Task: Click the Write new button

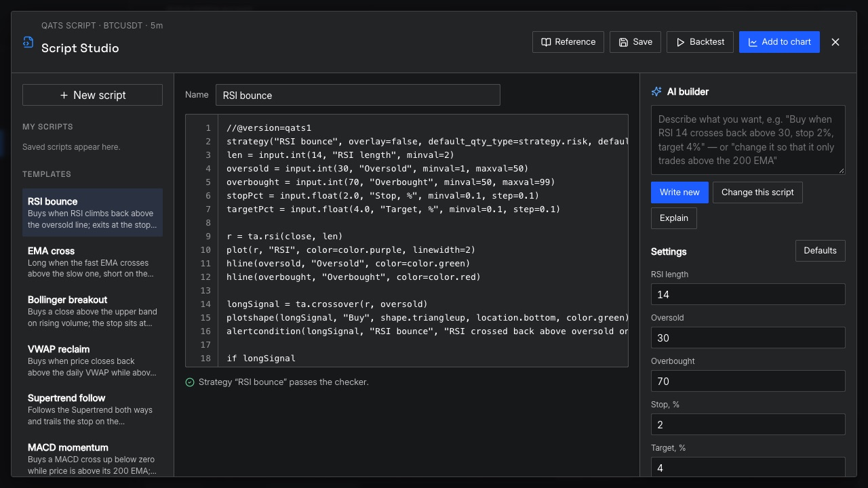Action: 679,192
